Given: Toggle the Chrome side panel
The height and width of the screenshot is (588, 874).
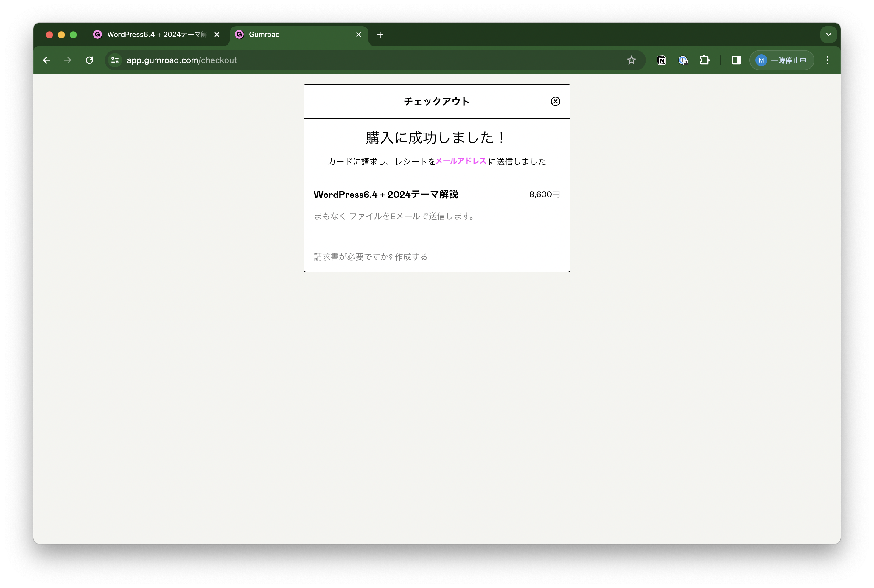Looking at the screenshot, I should tap(736, 60).
